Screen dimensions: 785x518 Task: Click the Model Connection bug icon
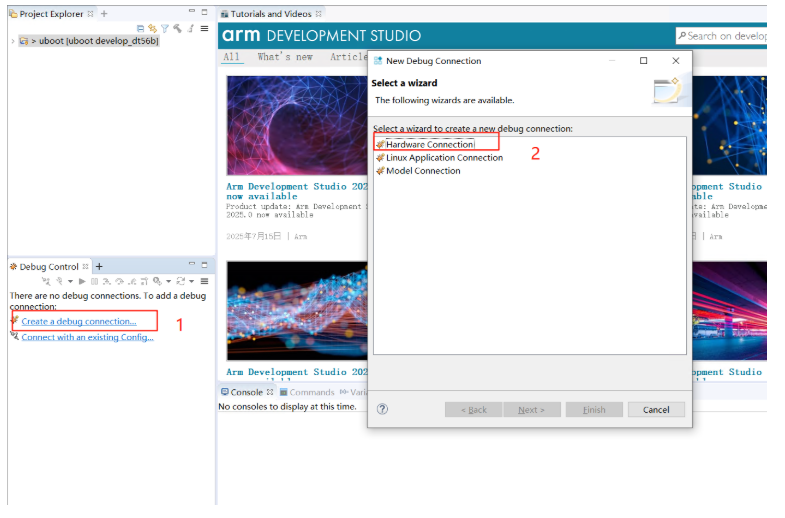[380, 171]
